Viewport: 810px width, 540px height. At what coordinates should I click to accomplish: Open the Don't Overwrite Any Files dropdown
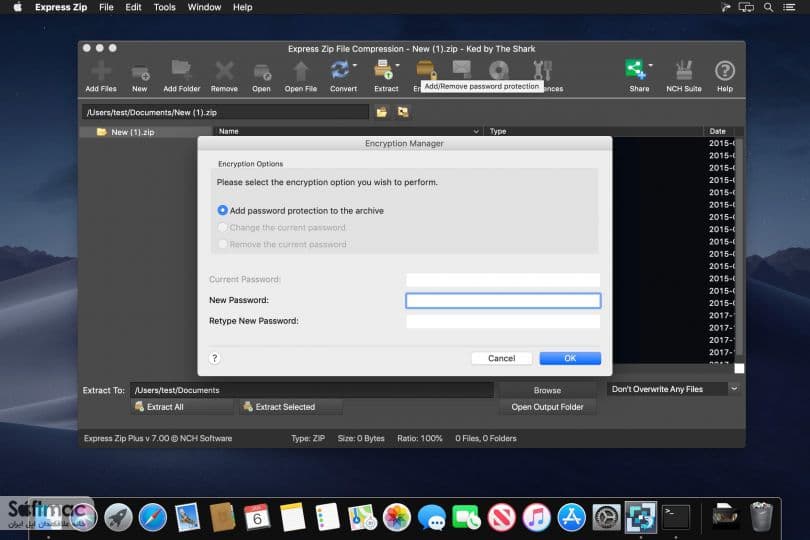[x=674, y=389]
